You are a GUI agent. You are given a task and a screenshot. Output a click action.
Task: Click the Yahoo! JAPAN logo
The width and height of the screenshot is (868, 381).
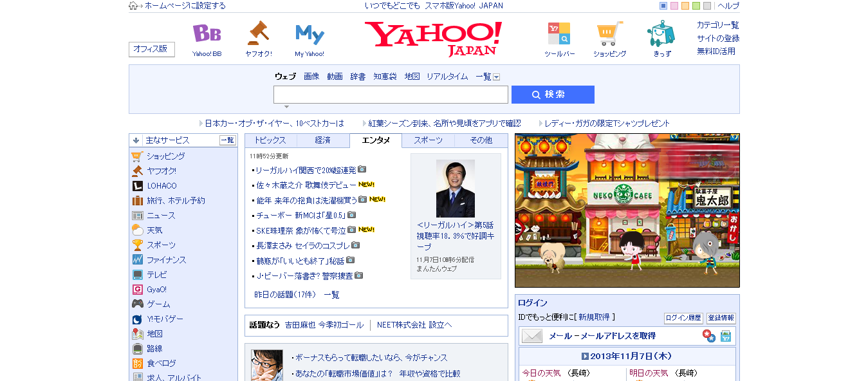click(434, 39)
